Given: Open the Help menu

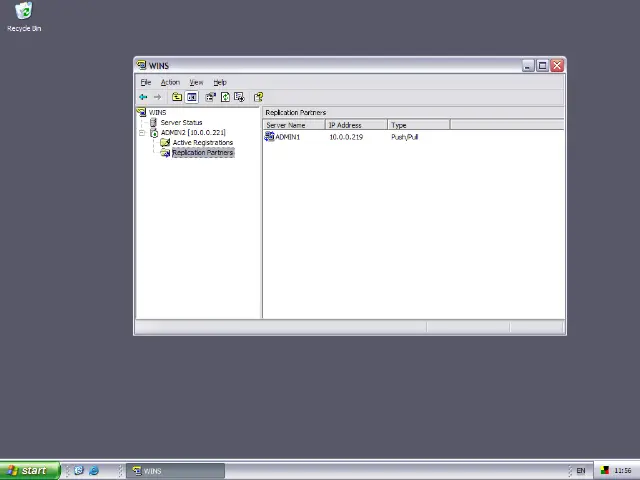Looking at the screenshot, I should [x=220, y=82].
